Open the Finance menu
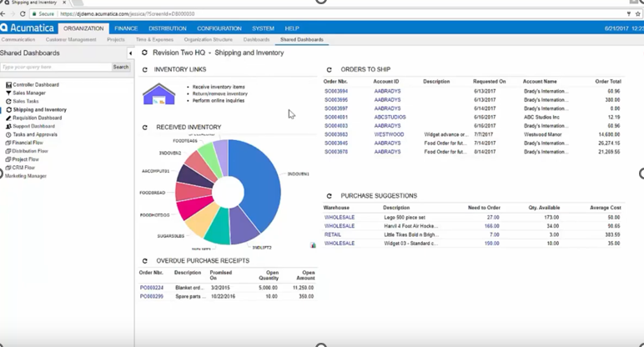 (x=126, y=28)
